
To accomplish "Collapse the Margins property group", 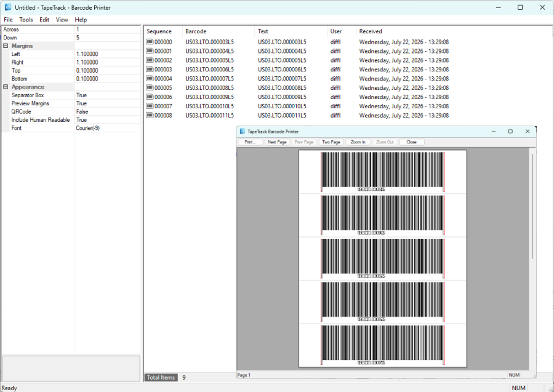I will [x=6, y=46].
